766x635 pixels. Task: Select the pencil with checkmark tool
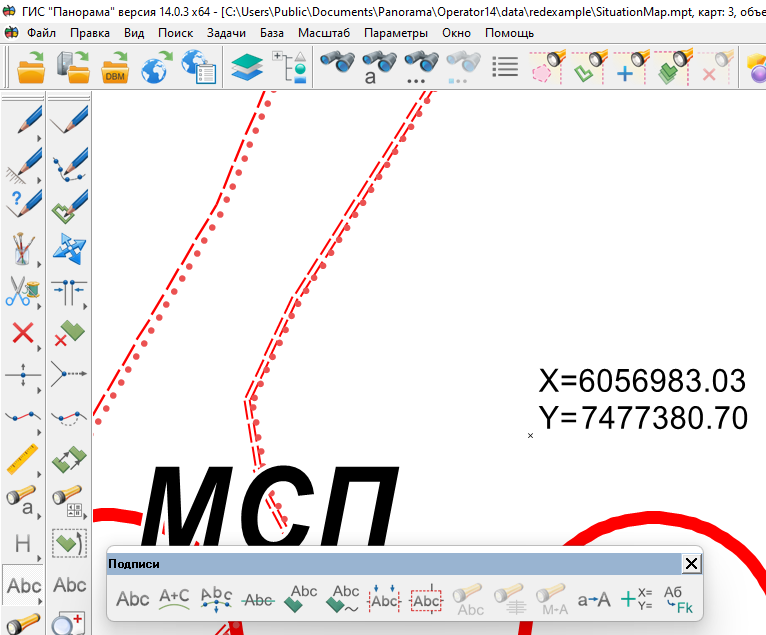69,120
